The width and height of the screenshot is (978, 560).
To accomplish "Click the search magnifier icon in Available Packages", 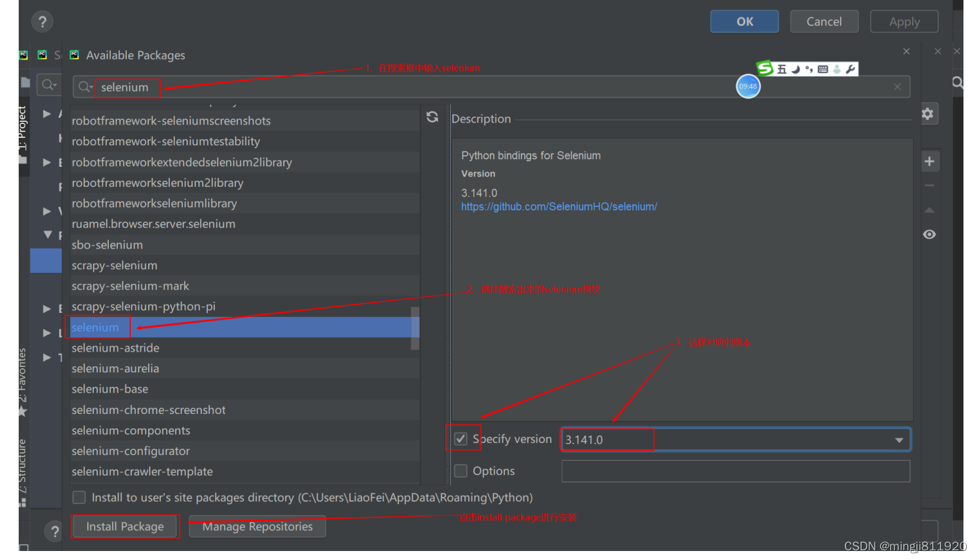I will coord(85,87).
